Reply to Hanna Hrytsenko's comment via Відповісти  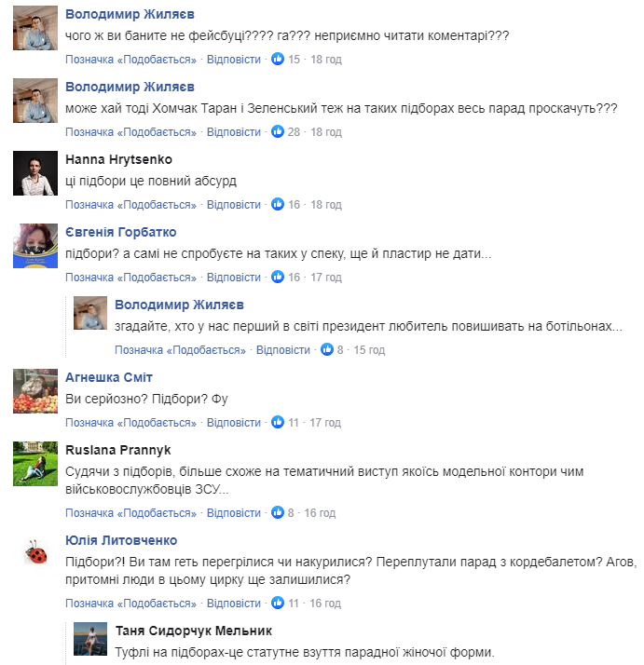234,205
